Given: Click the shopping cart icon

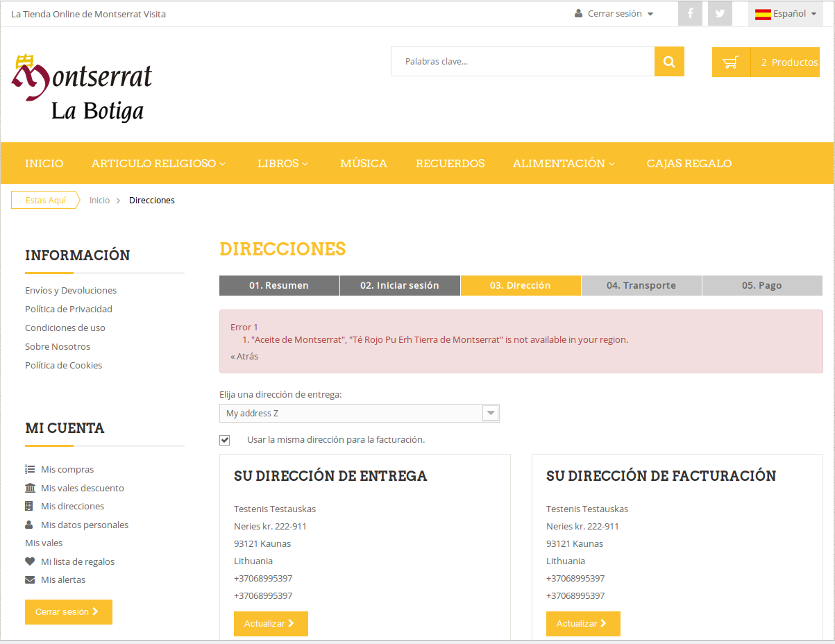Looking at the screenshot, I should click(x=731, y=62).
